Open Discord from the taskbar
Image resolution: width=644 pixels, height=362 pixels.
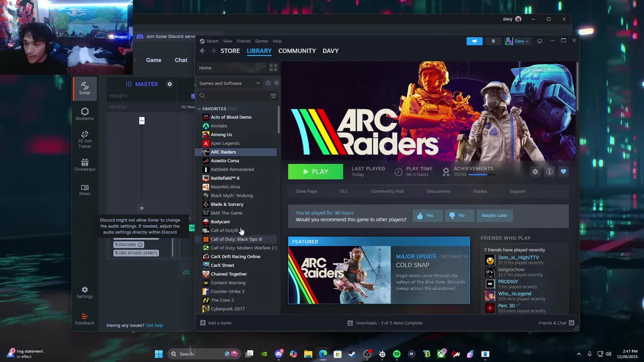[x=279, y=354]
